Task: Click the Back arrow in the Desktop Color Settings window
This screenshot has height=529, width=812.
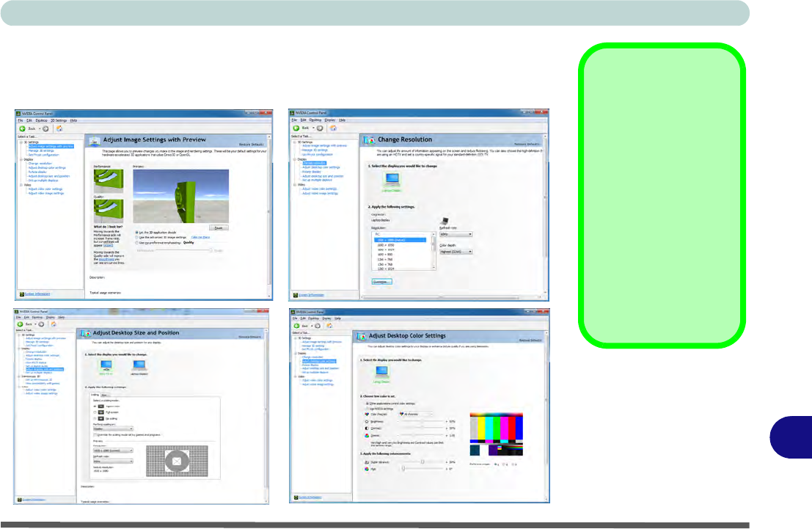Action: point(296,326)
